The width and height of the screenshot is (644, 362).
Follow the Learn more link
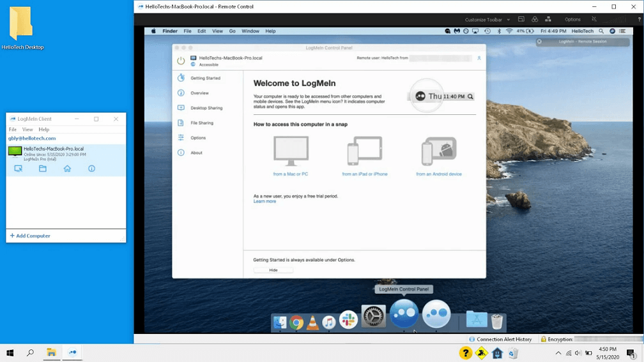[x=264, y=201]
